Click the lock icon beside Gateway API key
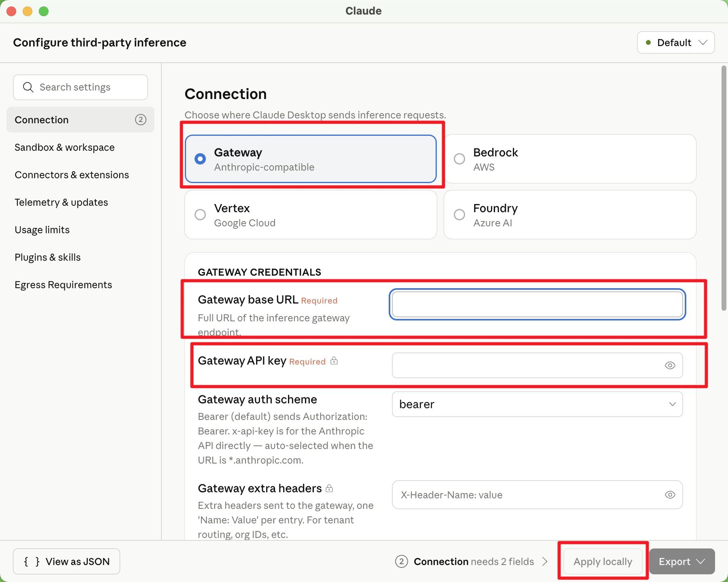This screenshot has width=728, height=582. pos(334,361)
